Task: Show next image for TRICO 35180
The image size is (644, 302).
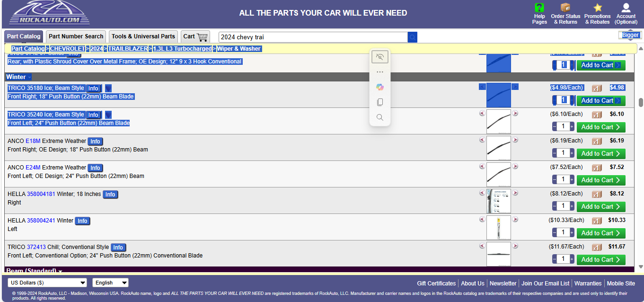Action: pyautogui.click(x=515, y=87)
